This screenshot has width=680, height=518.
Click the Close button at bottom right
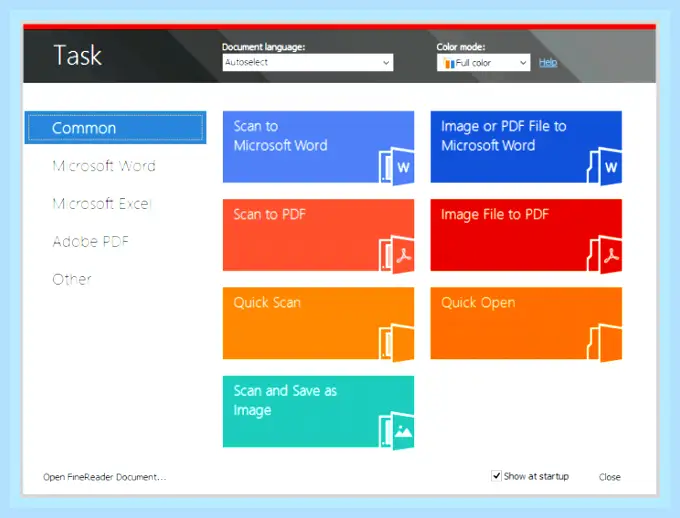609,477
